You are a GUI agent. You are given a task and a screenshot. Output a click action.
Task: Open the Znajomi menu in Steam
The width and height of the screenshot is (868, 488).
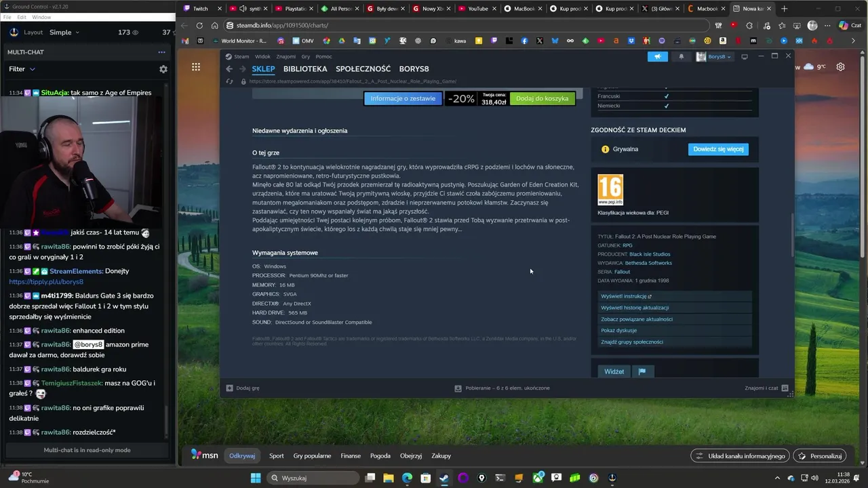pyautogui.click(x=285, y=57)
